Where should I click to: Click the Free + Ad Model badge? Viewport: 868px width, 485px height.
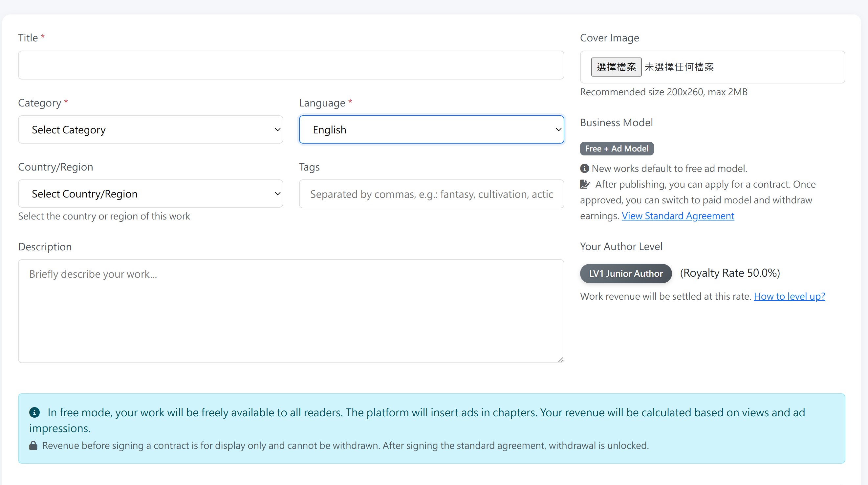(617, 149)
